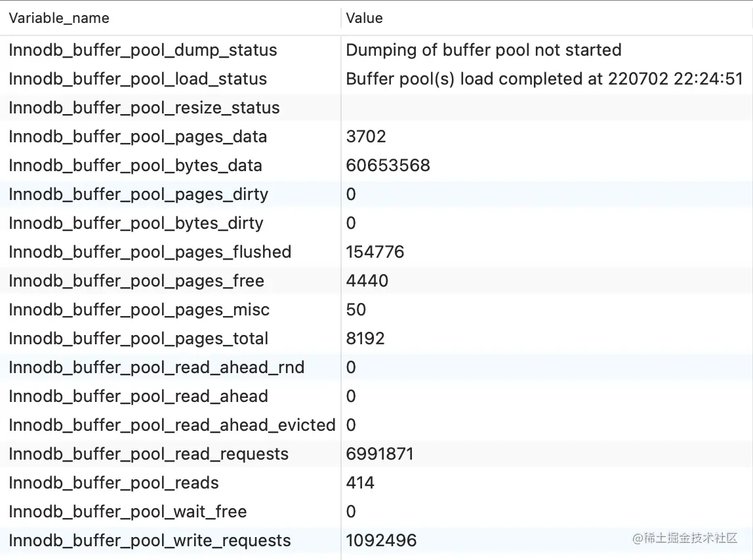Screen dimensions: 753x560
Task: Select the Innodb_buffer_pool_read_ahead_evicted variable name
Action: 172,426
